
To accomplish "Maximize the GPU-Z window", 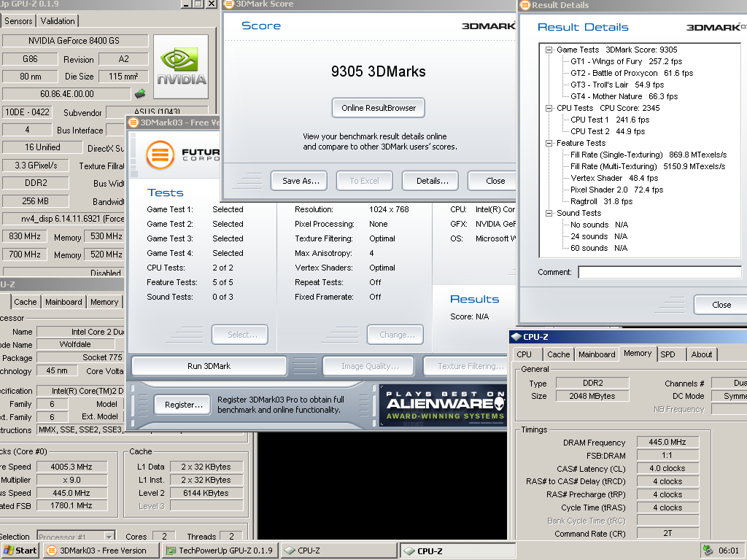I will [x=198, y=4].
